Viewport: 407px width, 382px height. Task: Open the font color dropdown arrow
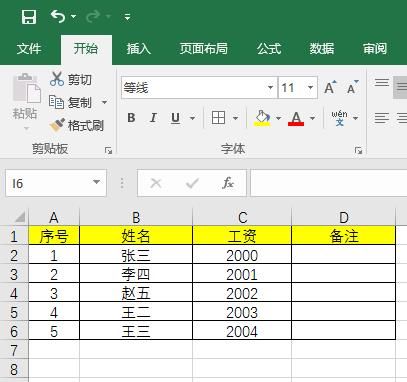tap(312, 118)
